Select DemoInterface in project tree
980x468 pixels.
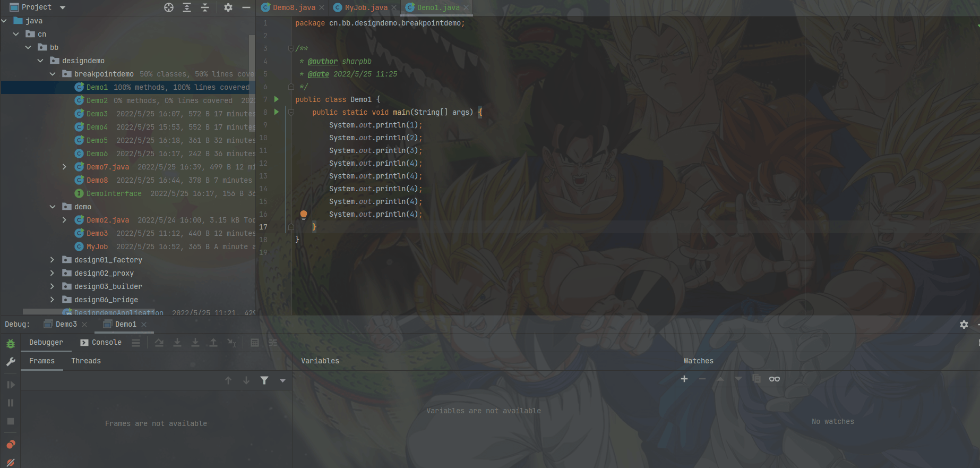pos(114,193)
